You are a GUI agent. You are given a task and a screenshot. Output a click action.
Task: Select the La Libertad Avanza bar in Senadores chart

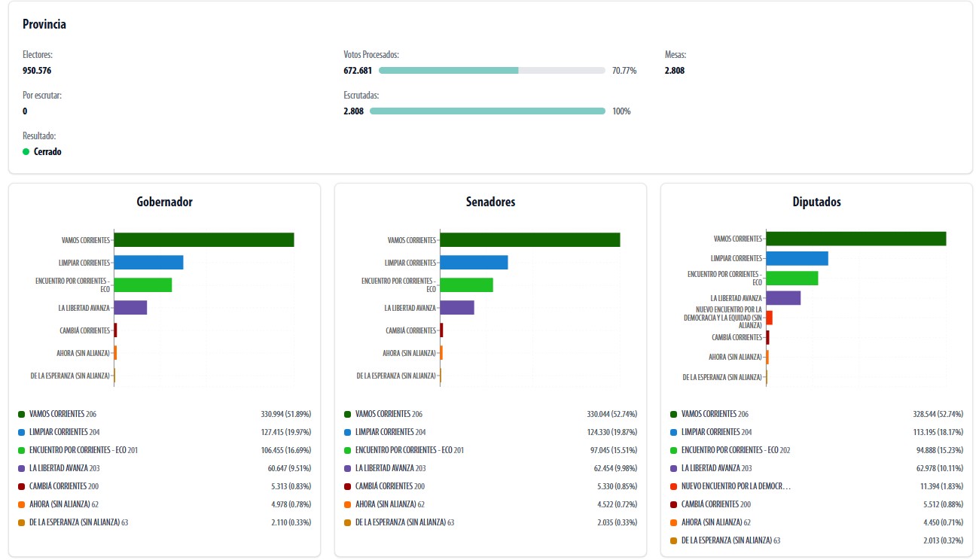click(456, 307)
